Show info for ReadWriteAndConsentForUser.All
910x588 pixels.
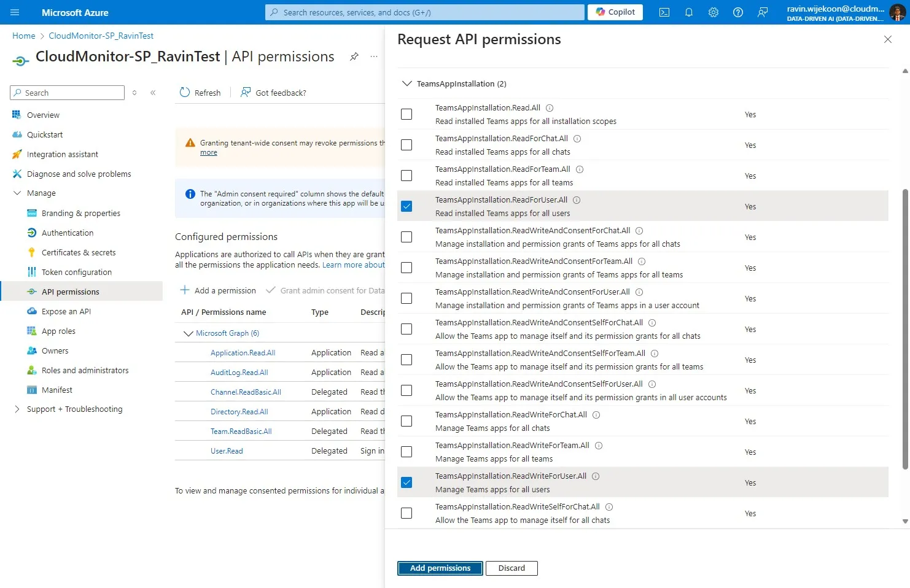pyautogui.click(x=639, y=292)
